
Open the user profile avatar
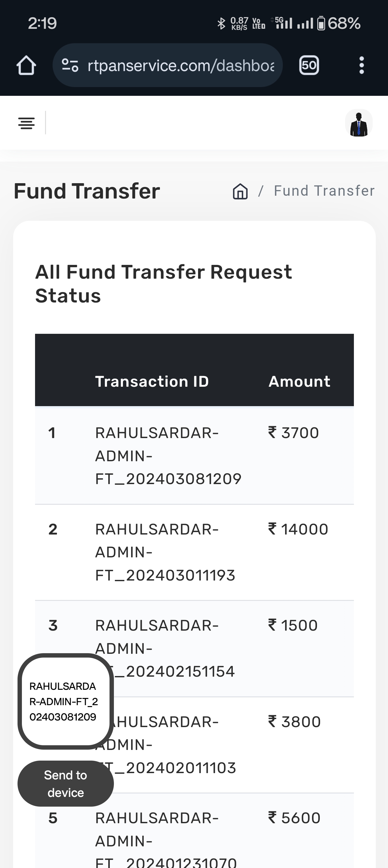[359, 123]
